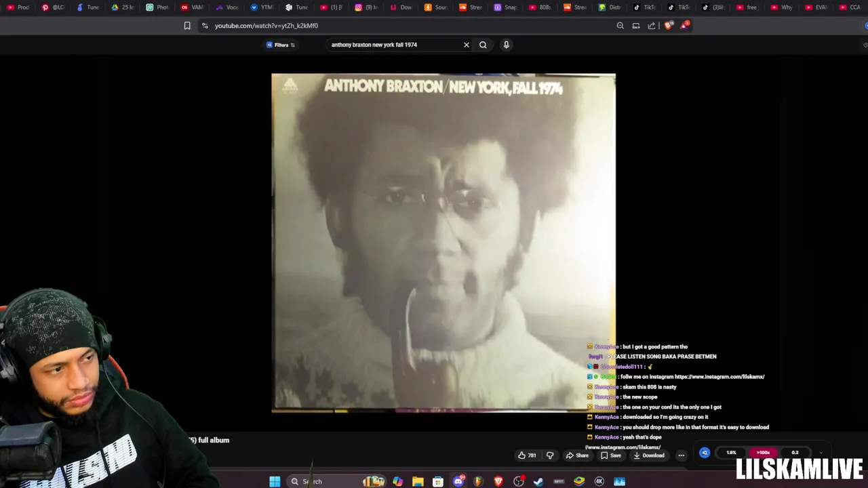Open the instagram.com/lilskamx link in chat

[719, 377]
